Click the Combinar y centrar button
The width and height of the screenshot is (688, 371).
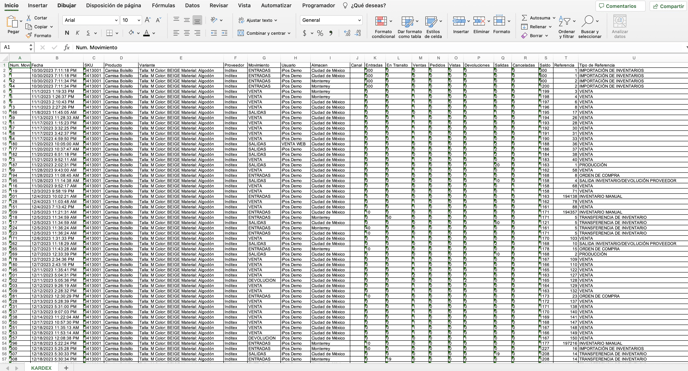pyautogui.click(x=264, y=33)
